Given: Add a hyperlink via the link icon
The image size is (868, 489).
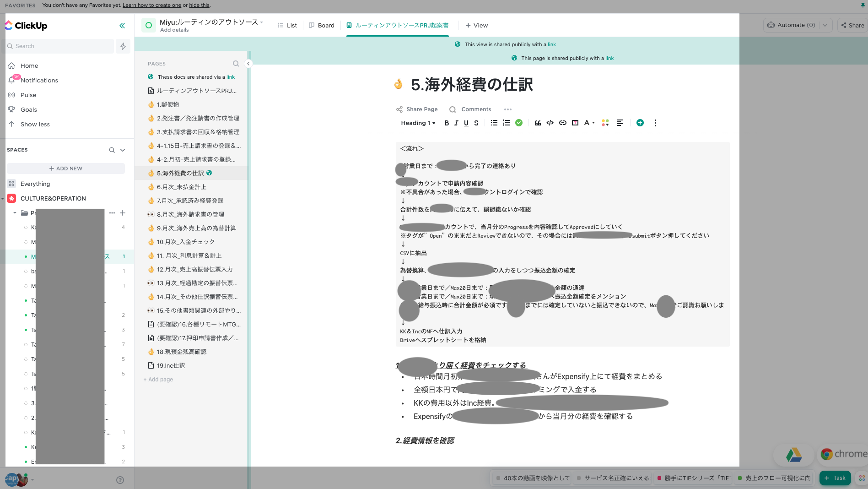Looking at the screenshot, I should coord(563,123).
